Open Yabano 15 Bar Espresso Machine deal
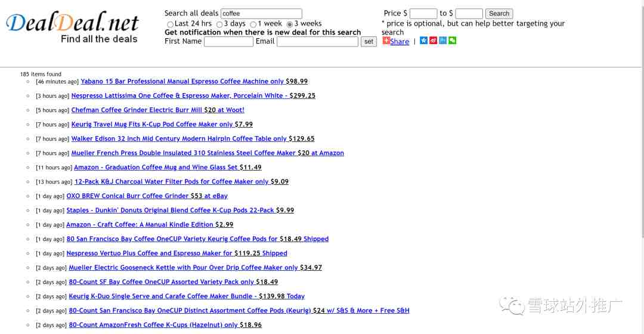This screenshot has height=334, width=644. [x=194, y=81]
